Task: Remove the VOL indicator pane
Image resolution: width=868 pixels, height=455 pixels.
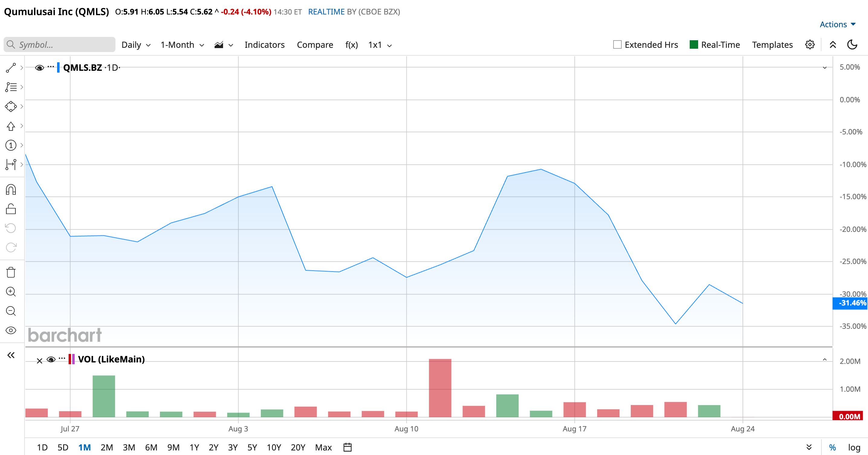Action: pyautogui.click(x=39, y=361)
